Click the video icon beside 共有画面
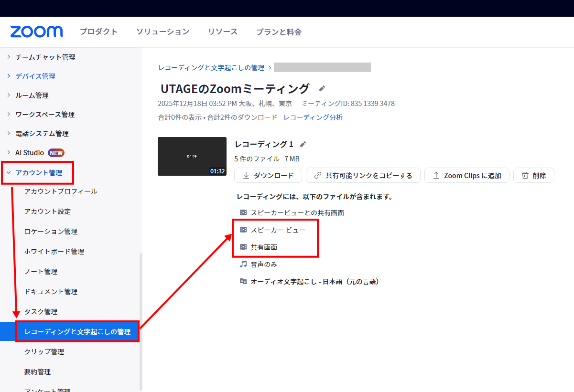Image resolution: width=574 pixels, height=392 pixels. (243, 247)
